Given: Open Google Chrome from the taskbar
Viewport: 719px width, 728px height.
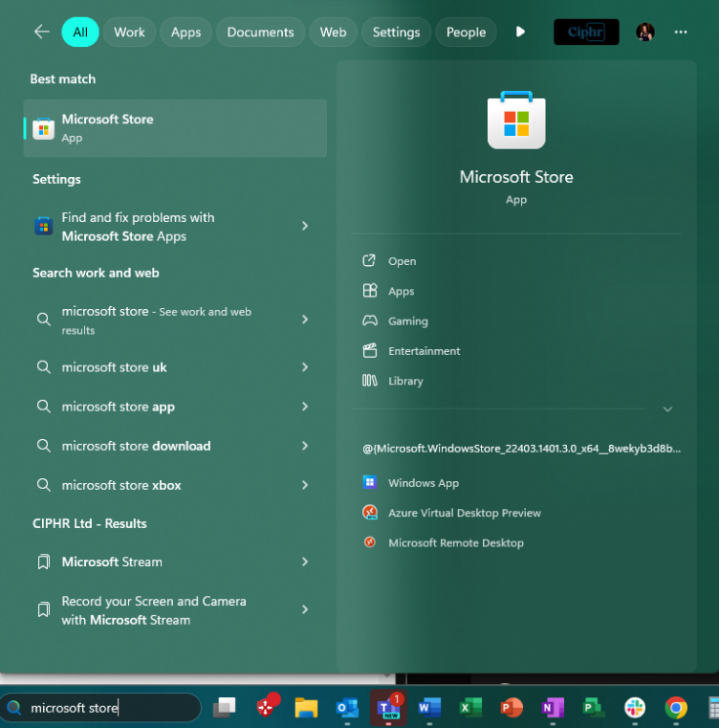Looking at the screenshot, I should click(676, 708).
